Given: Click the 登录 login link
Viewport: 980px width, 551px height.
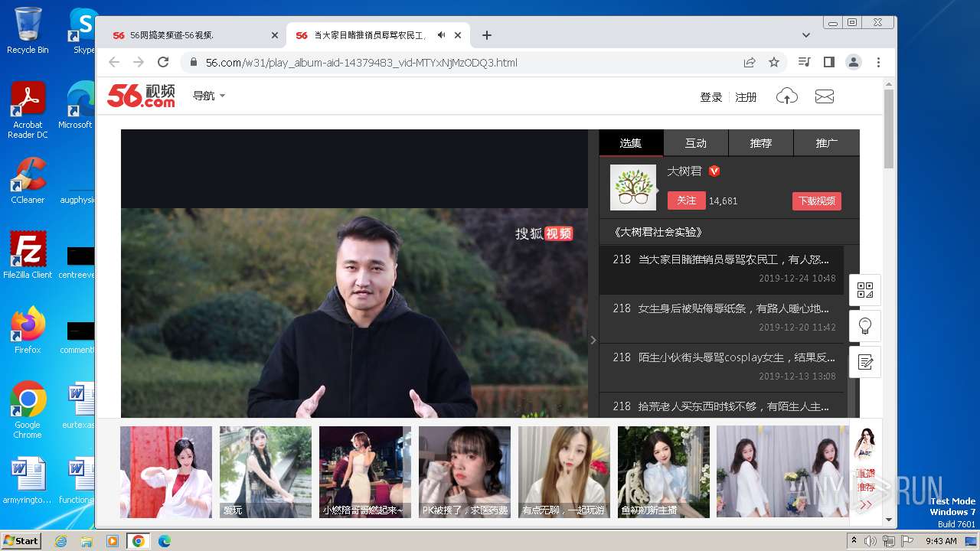Looking at the screenshot, I should point(711,97).
